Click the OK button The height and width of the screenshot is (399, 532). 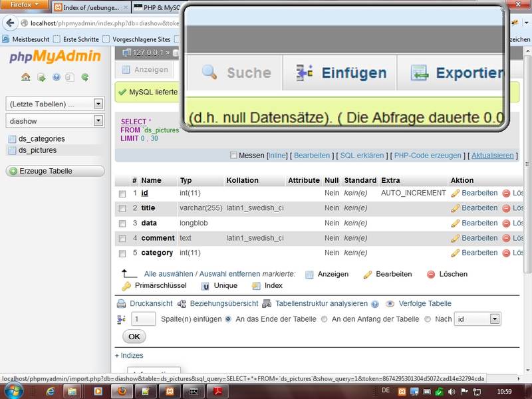click(x=134, y=336)
